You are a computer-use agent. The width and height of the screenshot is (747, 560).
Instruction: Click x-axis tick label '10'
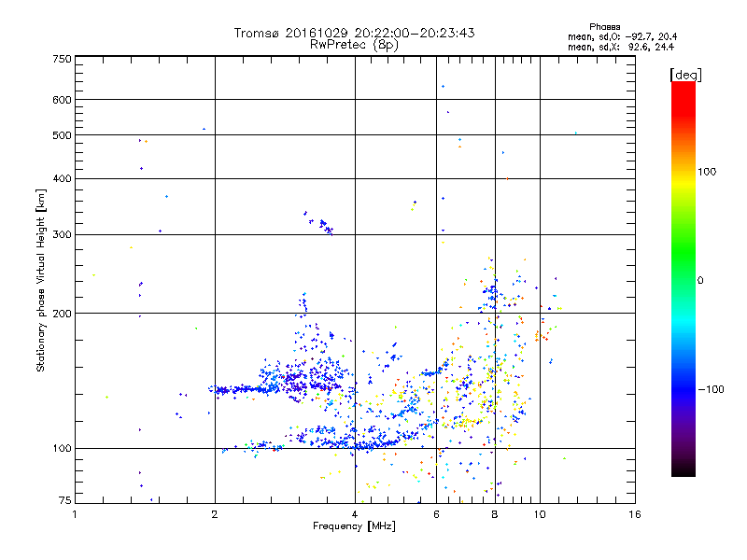click(540, 514)
